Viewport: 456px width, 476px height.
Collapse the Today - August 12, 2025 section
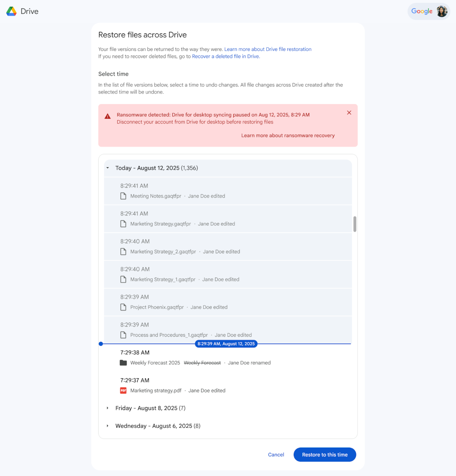pyautogui.click(x=108, y=168)
